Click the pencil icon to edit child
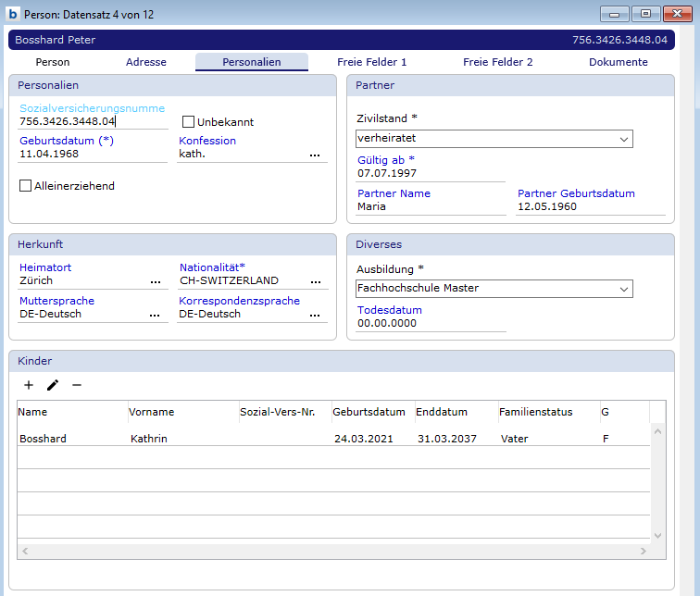The height and width of the screenshot is (596, 700). click(53, 385)
